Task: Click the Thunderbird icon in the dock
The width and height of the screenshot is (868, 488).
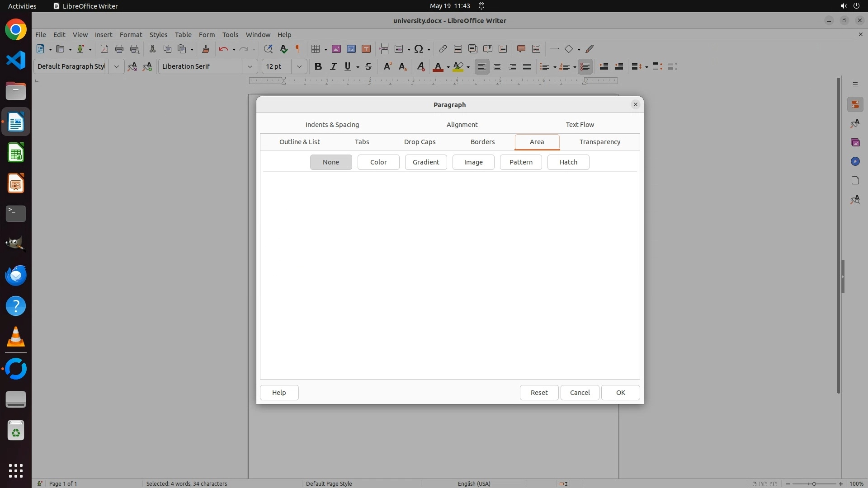Action: (x=16, y=275)
